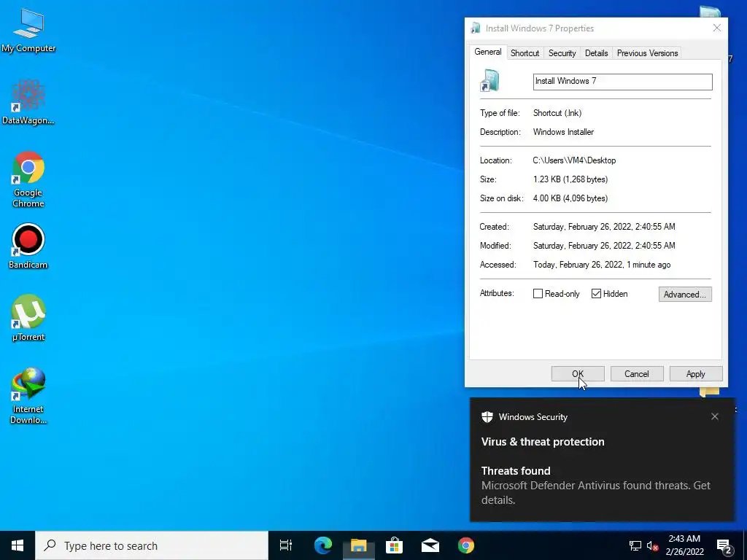Switch to the General tab

pos(488,52)
